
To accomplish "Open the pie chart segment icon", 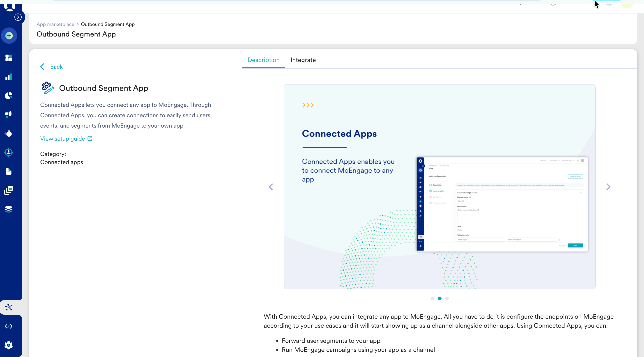I will (9, 96).
